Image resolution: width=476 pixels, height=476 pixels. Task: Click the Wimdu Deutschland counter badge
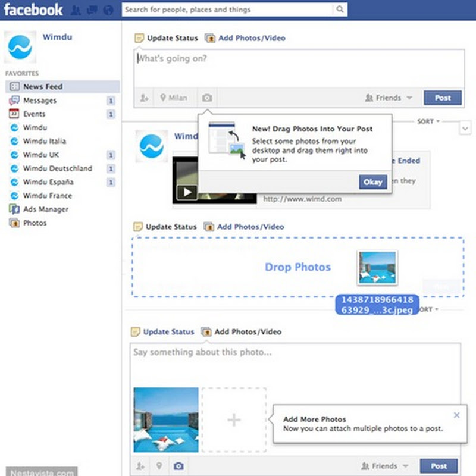(x=111, y=168)
